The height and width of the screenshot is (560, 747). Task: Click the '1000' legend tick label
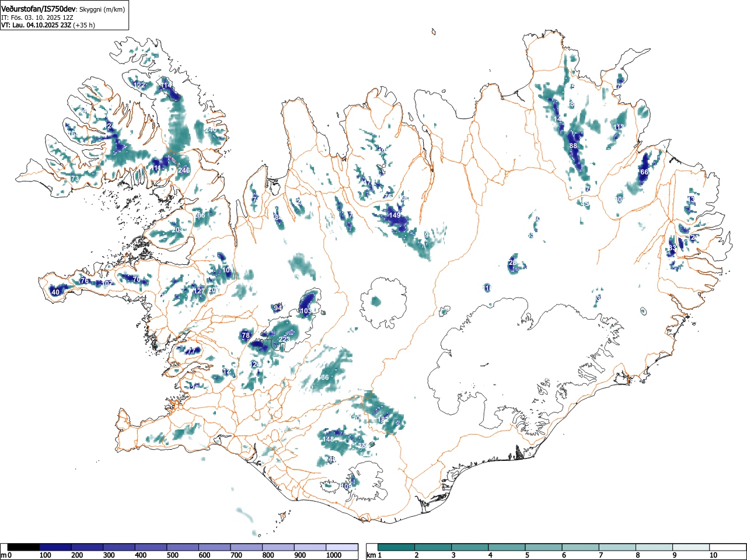334,555
